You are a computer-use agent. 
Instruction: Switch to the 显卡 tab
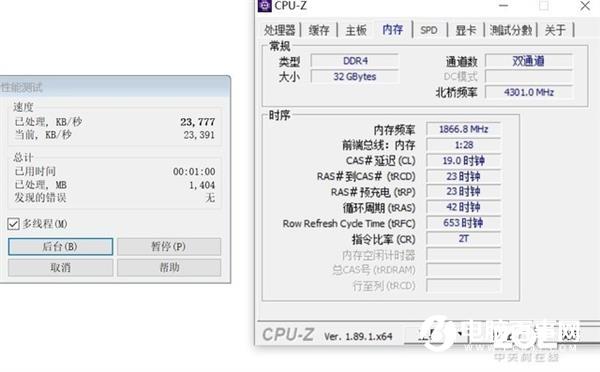pos(466,30)
